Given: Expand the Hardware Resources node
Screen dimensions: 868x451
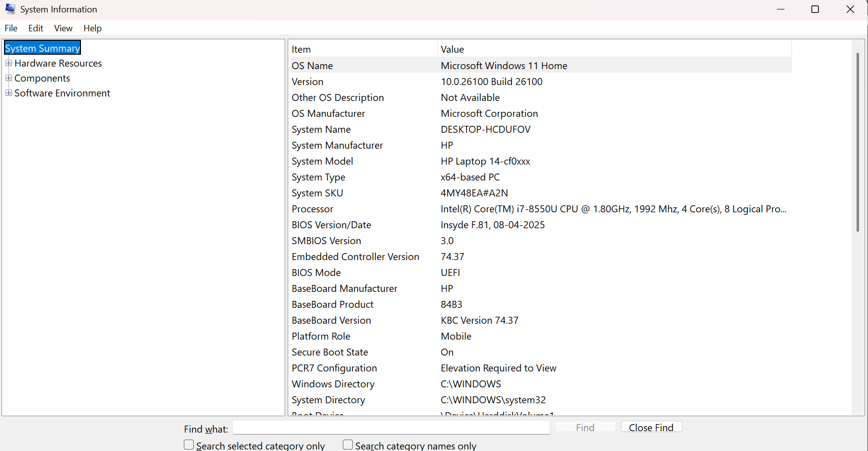Looking at the screenshot, I should [8, 63].
